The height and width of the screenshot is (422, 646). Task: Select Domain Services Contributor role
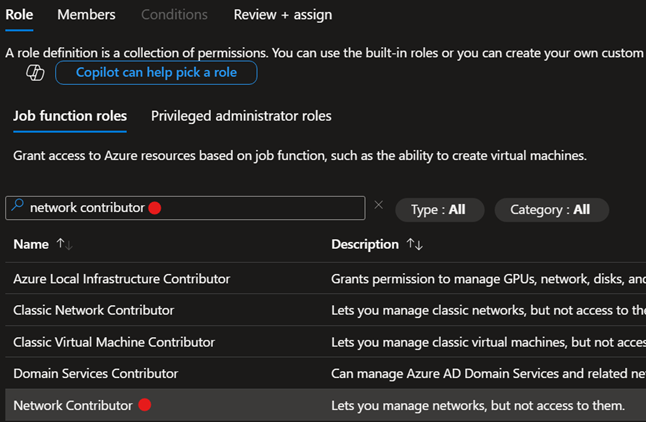pos(96,374)
